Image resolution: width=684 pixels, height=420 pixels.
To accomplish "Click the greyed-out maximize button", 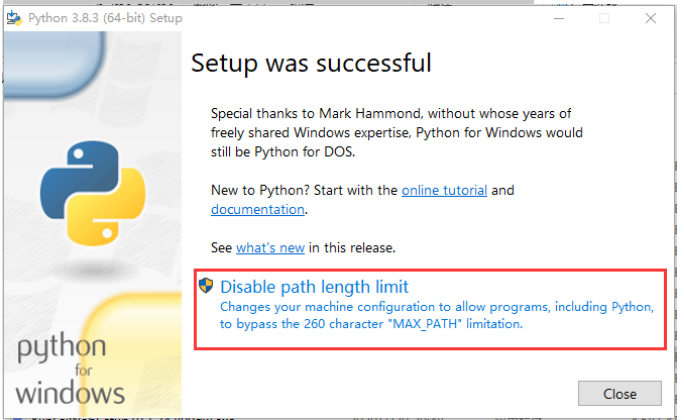I will coord(604,17).
